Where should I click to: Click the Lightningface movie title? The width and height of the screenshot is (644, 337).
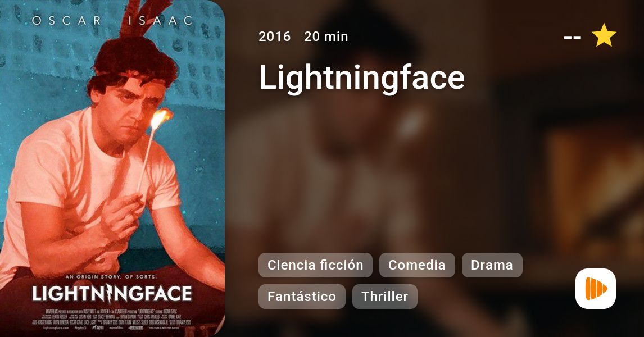click(361, 77)
